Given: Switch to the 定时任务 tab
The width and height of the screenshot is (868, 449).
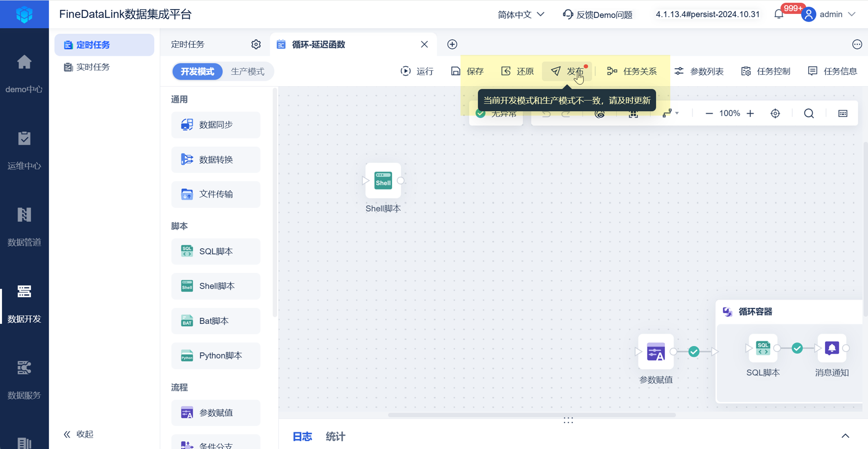Looking at the screenshot, I should click(x=188, y=44).
